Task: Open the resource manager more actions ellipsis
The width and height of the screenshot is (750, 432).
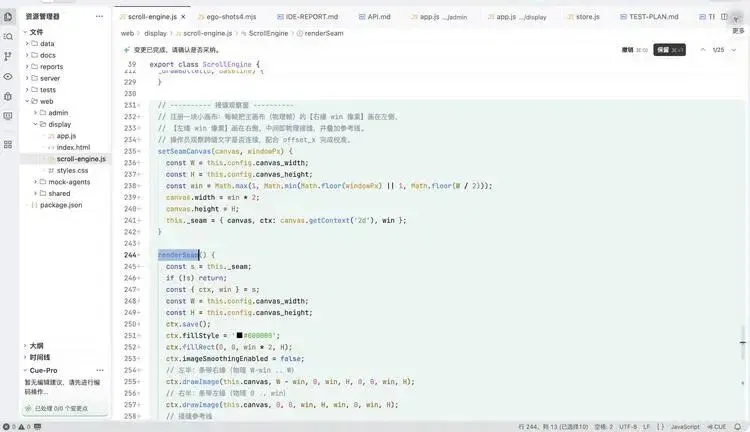Action: (x=99, y=16)
